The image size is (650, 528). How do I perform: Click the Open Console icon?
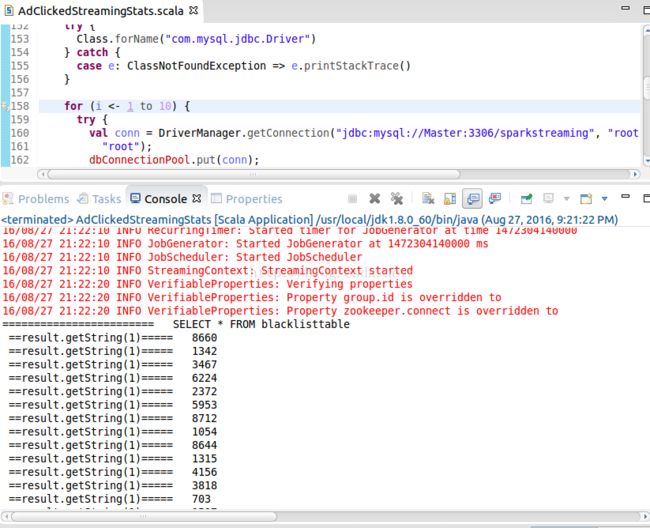[x=586, y=199]
